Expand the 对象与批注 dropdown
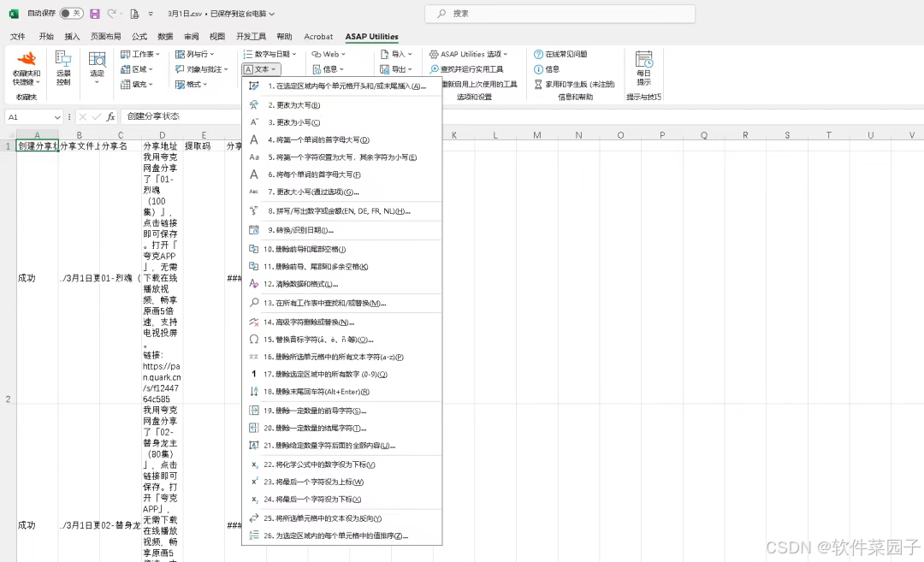924x562 pixels. pyautogui.click(x=202, y=69)
